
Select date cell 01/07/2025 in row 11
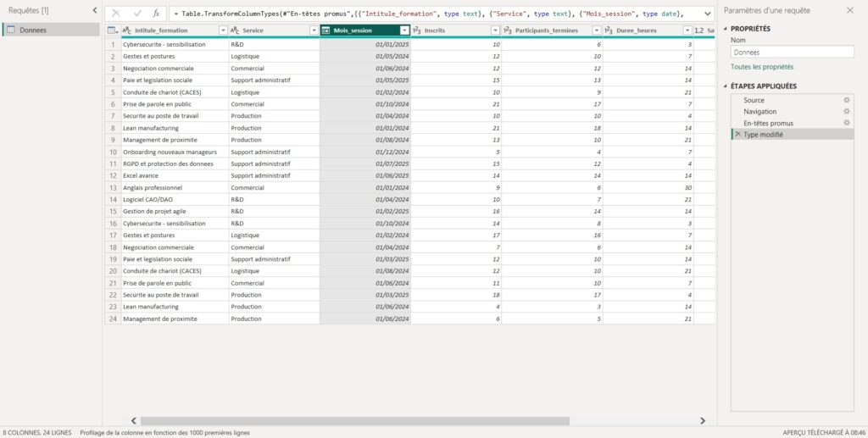coord(365,164)
